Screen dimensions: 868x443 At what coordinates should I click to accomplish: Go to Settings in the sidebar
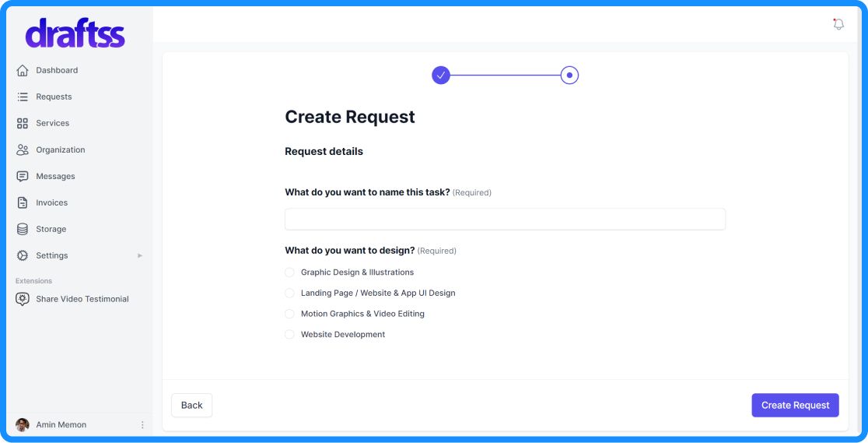pos(52,255)
